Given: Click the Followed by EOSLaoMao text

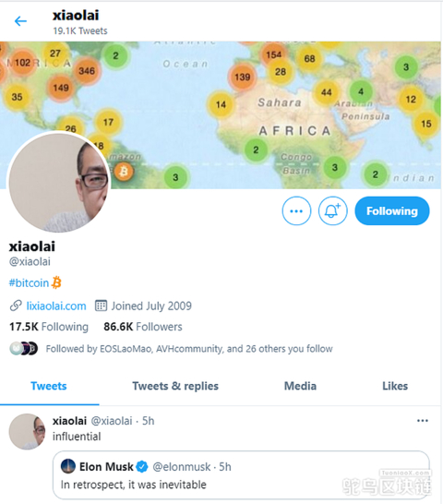Looking at the screenshot, I should (189, 349).
